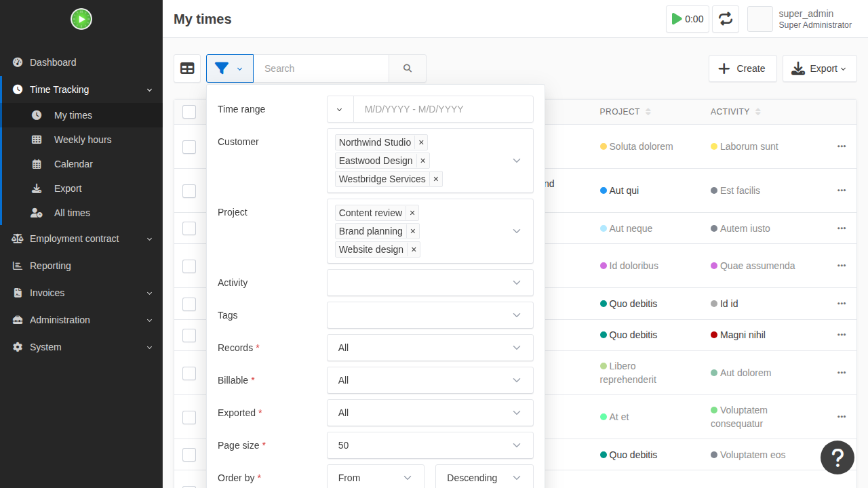Focus the Search text field
Image resolution: width=868 pixels, height=488 pixels.
[x=321, y=68]
